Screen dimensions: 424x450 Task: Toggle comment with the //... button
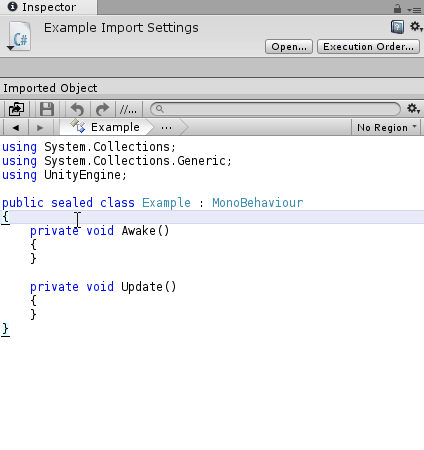[x=128, y=109]
